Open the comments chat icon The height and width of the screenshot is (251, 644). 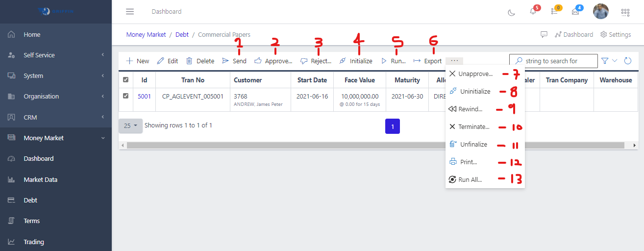[544, 35]
